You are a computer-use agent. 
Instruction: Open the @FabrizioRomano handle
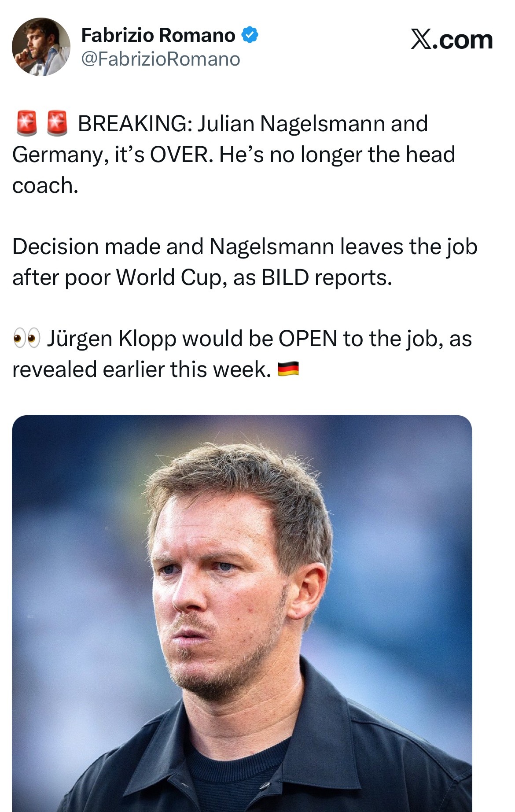click(161, 59)
